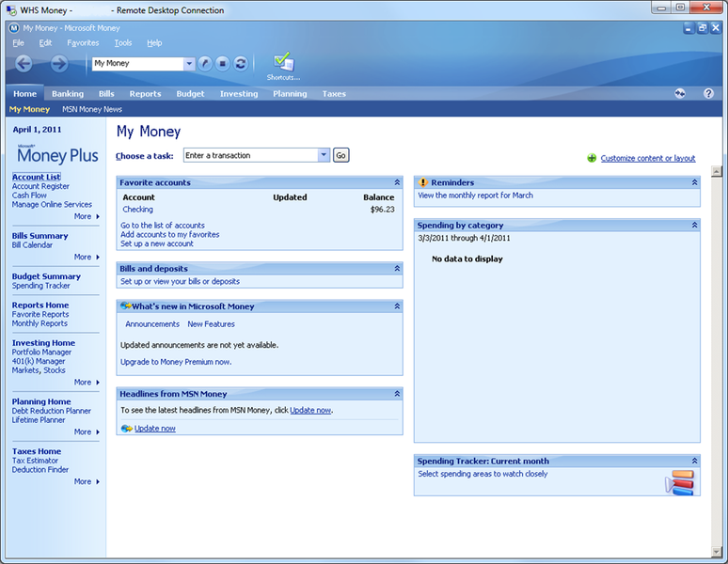Switch to the Bills tab
This screenshot has width=728, height=564.
pos(106,94)
